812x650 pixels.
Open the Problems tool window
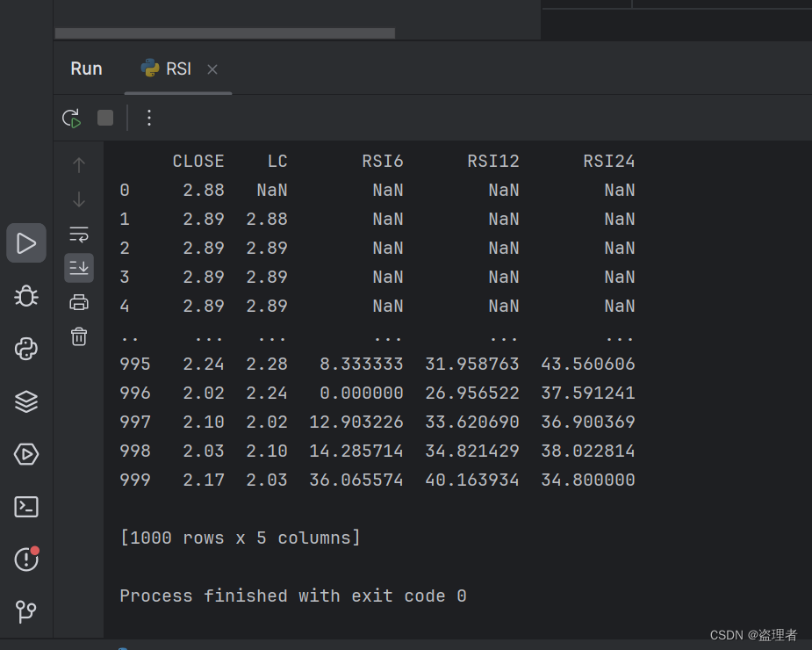coord(25,559)
